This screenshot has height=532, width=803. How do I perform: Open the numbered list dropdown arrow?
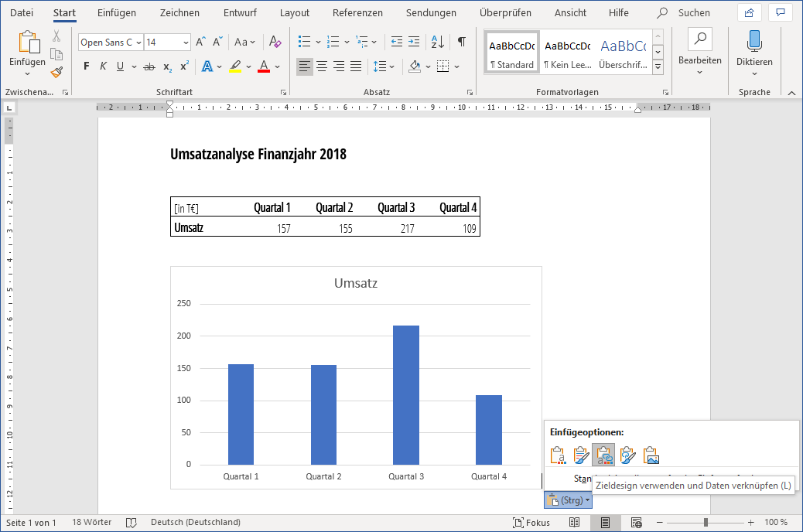[347, 42]
